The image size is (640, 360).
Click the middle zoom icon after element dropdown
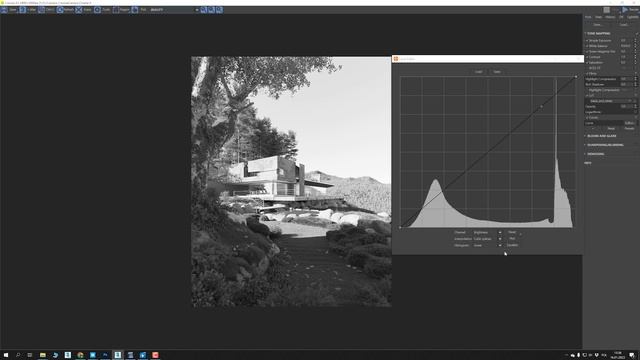211,9
